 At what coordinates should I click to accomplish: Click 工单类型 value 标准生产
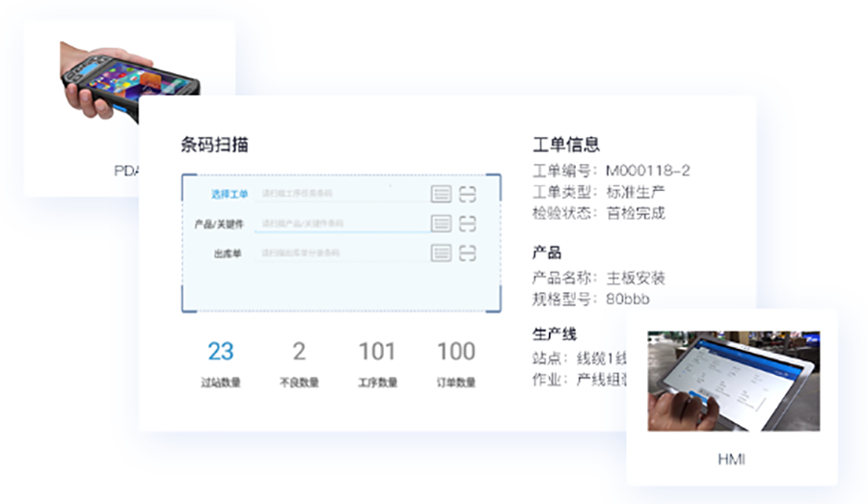coord(636,192)
